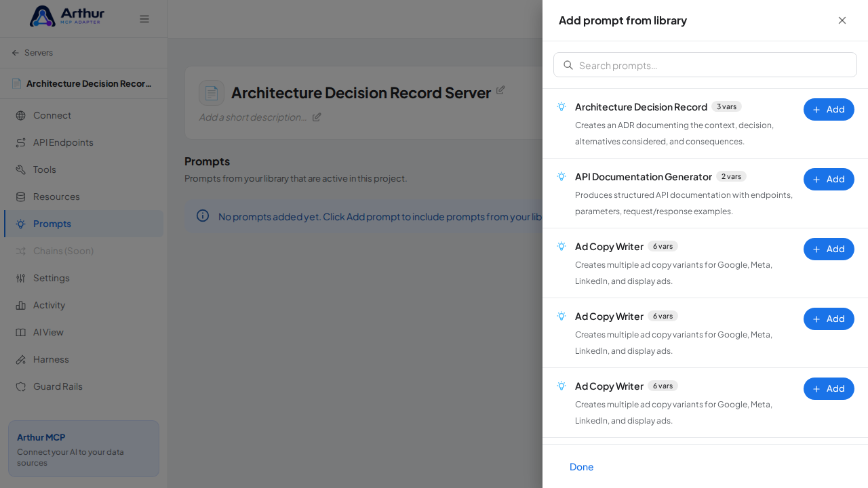Close the Add prompt from library panel

pyautogui.click(x=842, y=20)
